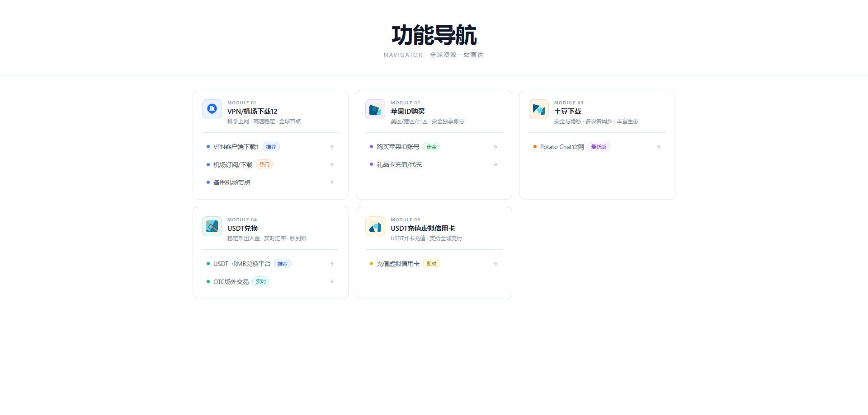
Task: Click the VPN/机场下载12 module icon
Action: (x=212, y=109)
